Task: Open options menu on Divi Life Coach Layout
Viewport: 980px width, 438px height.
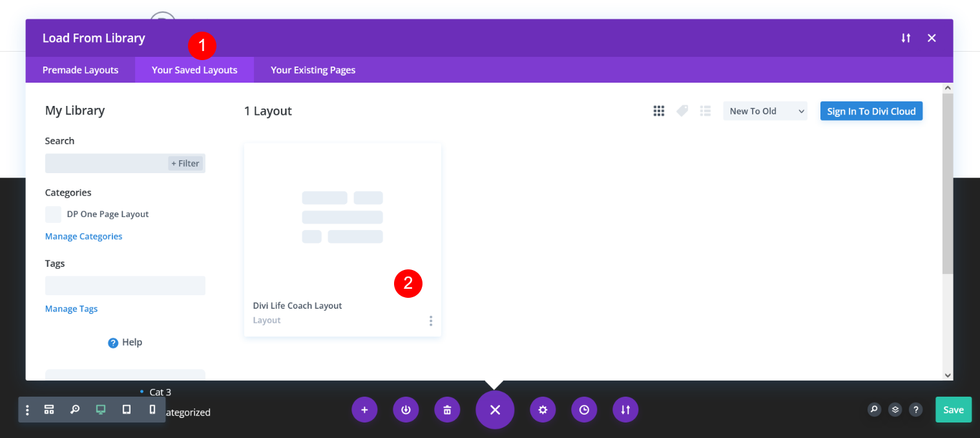Action: tap(430, 320)
